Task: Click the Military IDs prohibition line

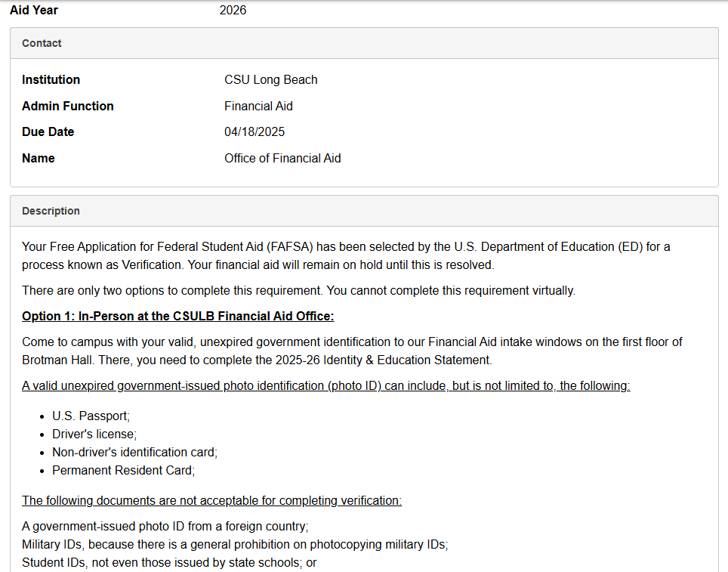Action: click(235, 544)
